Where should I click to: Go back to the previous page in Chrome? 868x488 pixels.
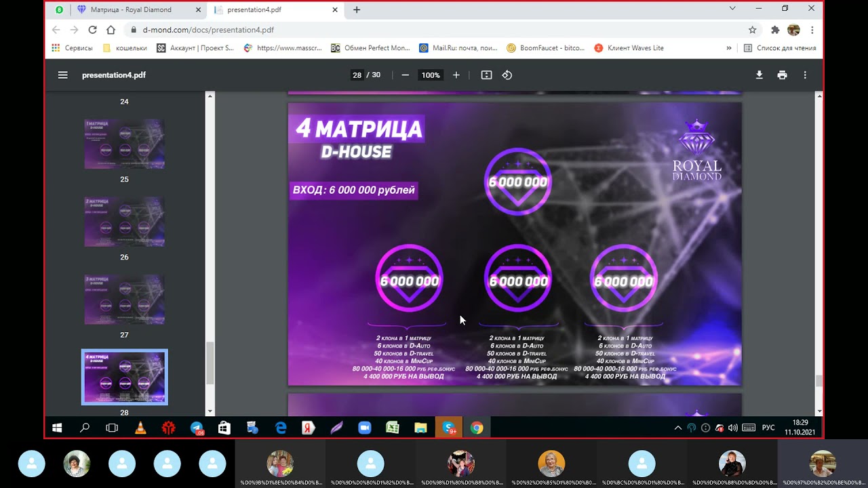coord(56,30)
